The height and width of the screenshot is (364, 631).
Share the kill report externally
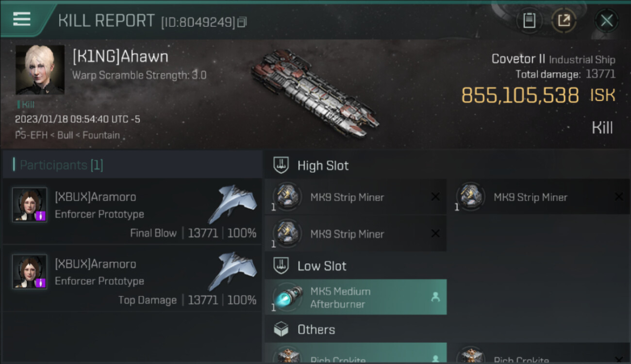(564, 20)
